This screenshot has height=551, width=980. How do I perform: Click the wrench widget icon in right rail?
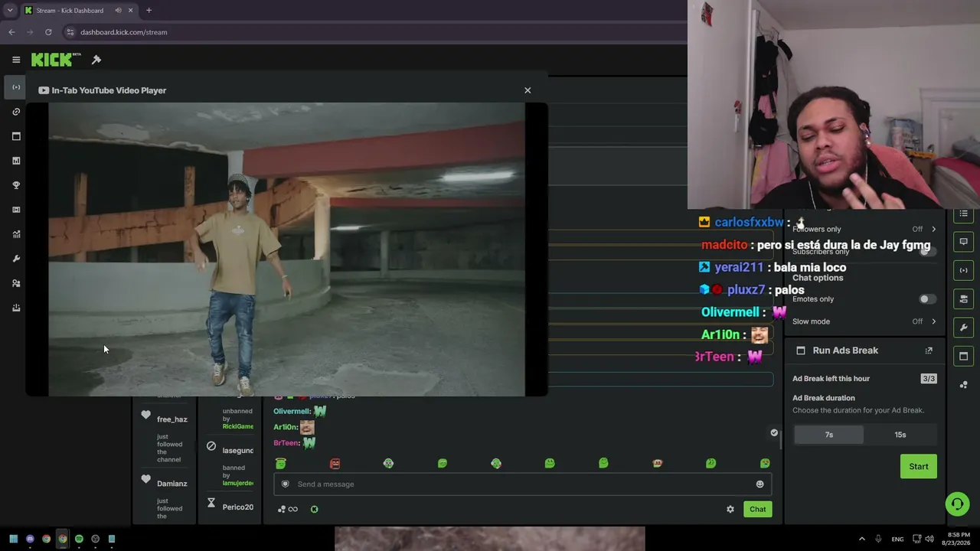coord(964,328)
